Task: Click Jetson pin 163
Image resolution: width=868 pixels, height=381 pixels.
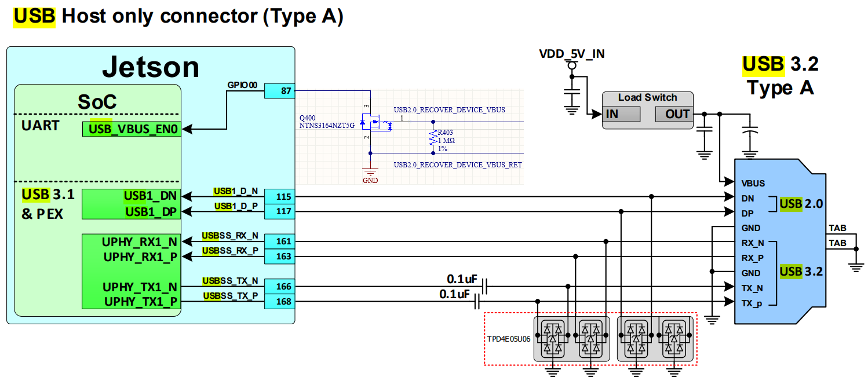Action: [x=280, y=257]
